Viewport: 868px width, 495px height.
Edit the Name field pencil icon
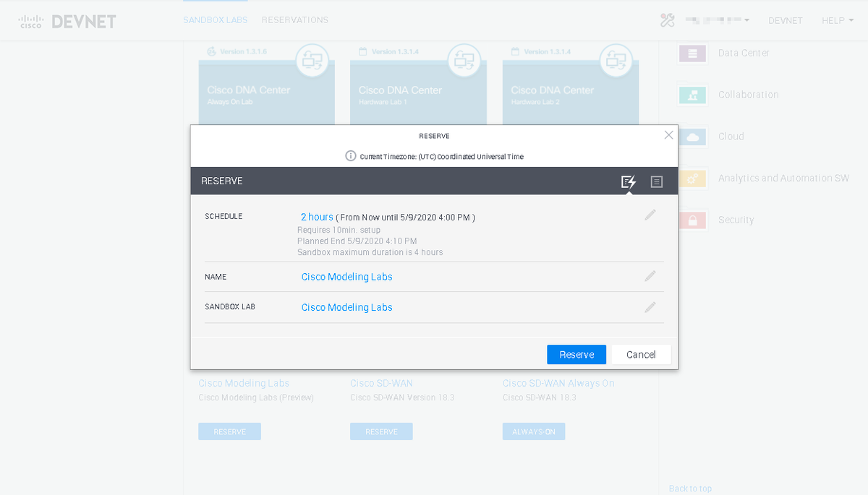650,276
